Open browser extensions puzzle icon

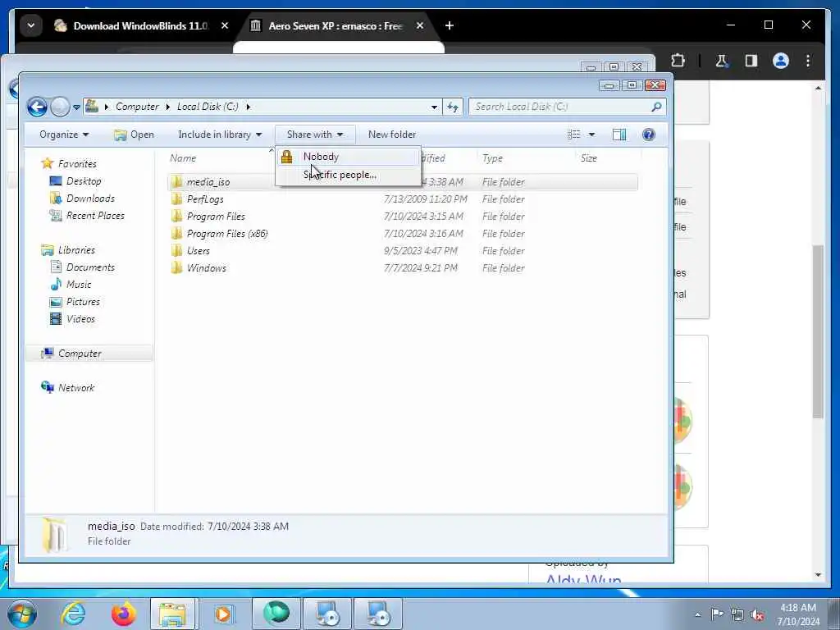(678, 61)
